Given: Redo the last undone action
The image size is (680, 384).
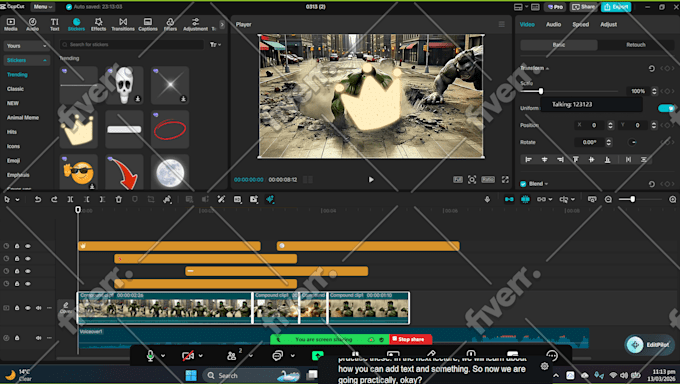Looking at the screenshot, I should (54, 200).
